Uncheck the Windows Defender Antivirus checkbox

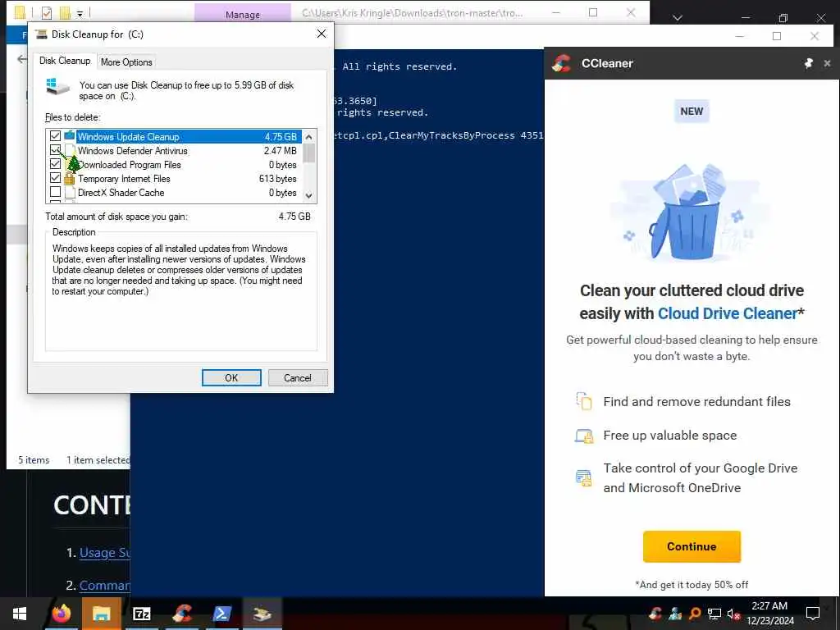coord(55,150)
